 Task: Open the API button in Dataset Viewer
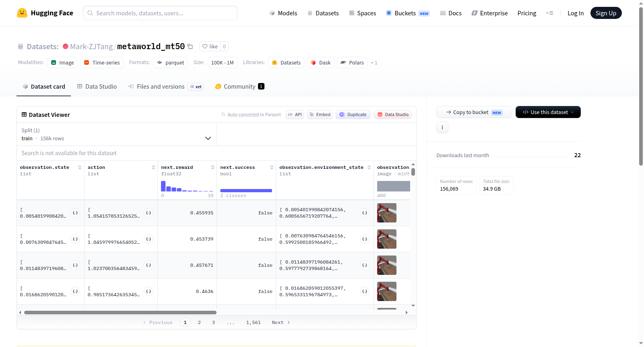pyautogui.click(x=295, y=114)
